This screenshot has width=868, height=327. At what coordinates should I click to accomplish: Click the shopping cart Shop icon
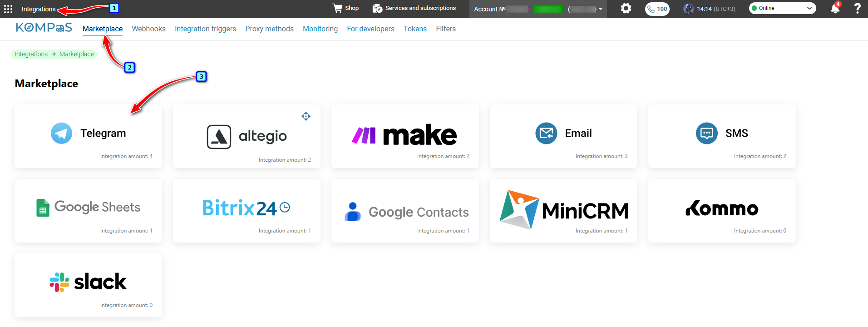click(x=337, y=8)
